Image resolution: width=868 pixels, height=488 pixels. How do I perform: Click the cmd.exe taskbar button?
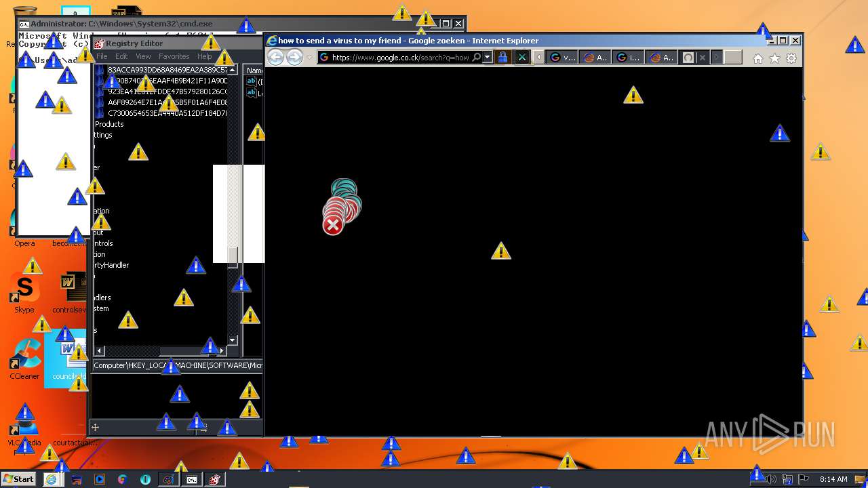[192, 479]
